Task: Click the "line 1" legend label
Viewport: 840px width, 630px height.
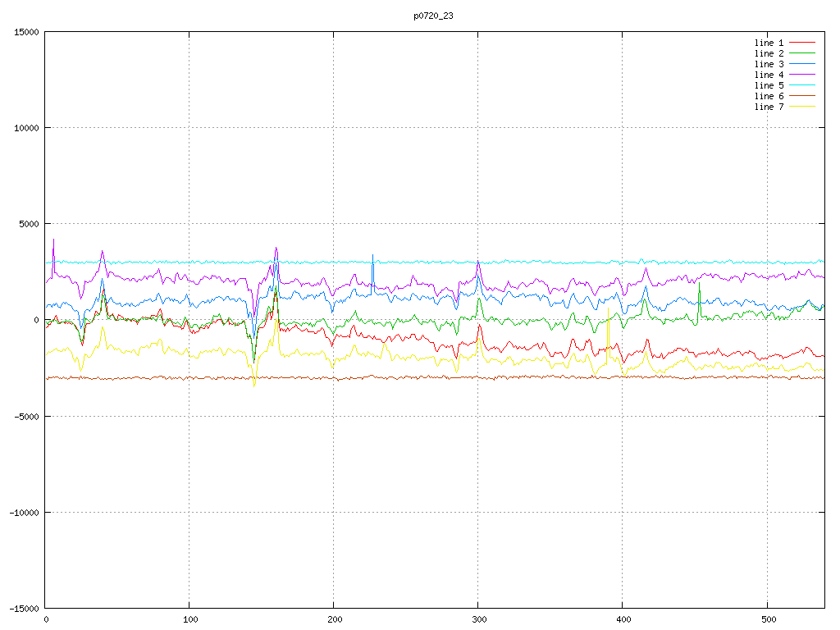Action: 769,43
